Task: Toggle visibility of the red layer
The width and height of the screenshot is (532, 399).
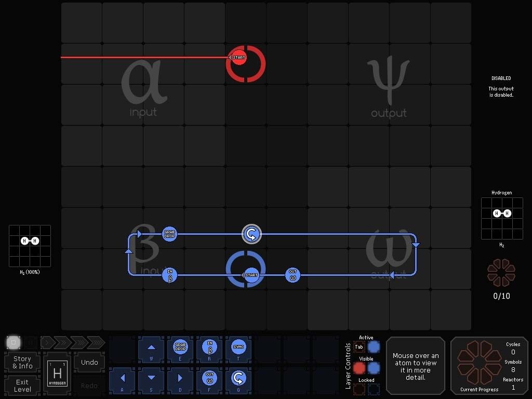Action: [x=359, y=368]
